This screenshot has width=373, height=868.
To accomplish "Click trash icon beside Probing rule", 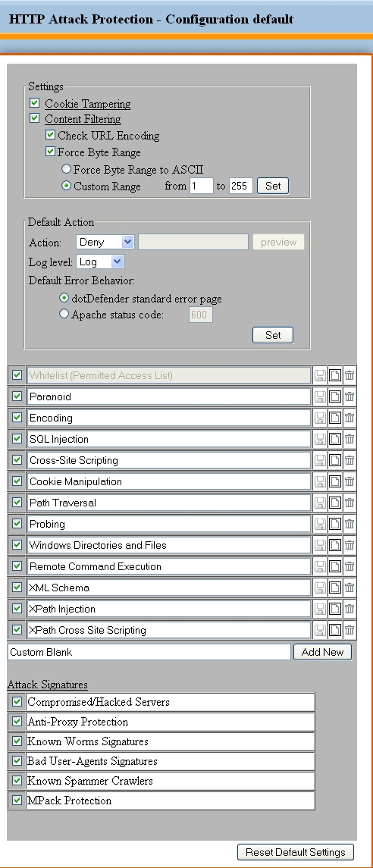I will 349,524.
